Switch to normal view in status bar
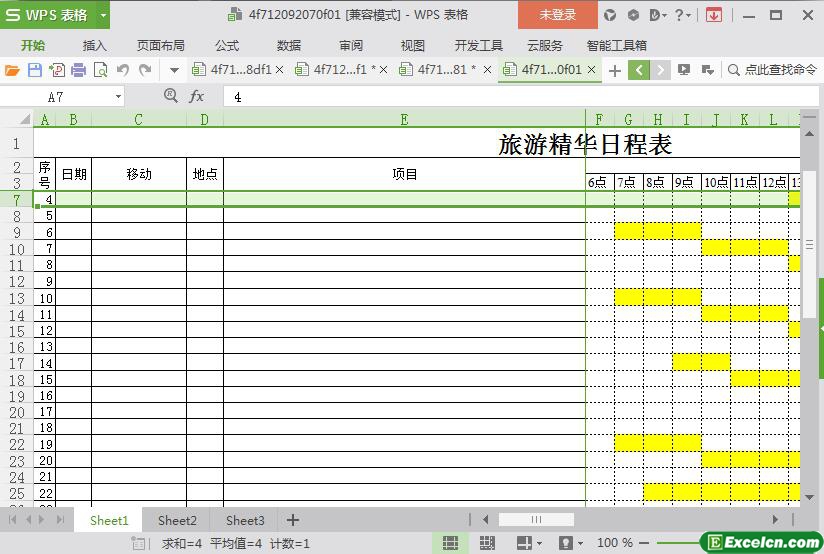 450,543
